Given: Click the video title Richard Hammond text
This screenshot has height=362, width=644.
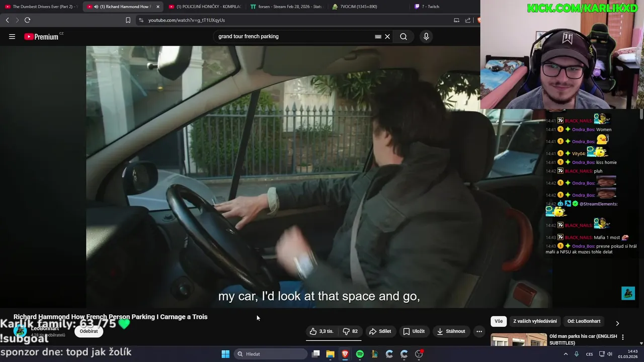Looking at the screenshot, I should coord(110,317).
